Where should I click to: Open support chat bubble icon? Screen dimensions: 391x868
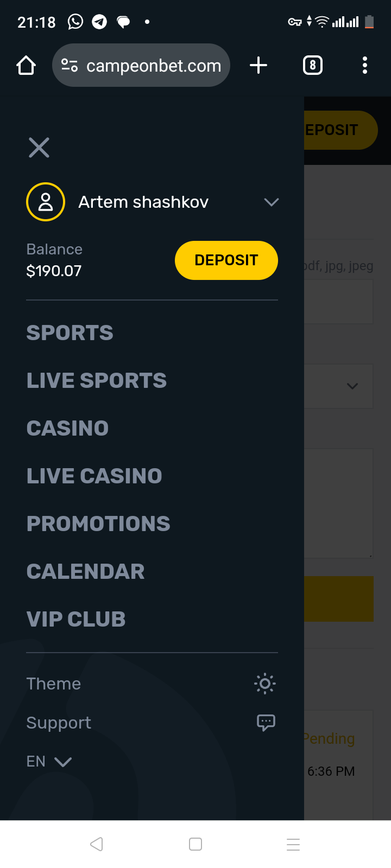pyautogui.click(x=266, y=723)
